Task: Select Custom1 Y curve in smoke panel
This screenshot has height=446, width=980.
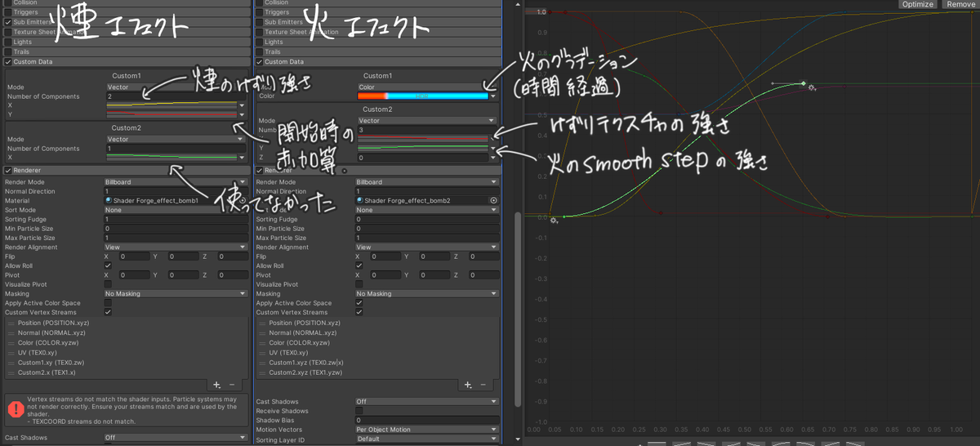Action: (171, 115)
